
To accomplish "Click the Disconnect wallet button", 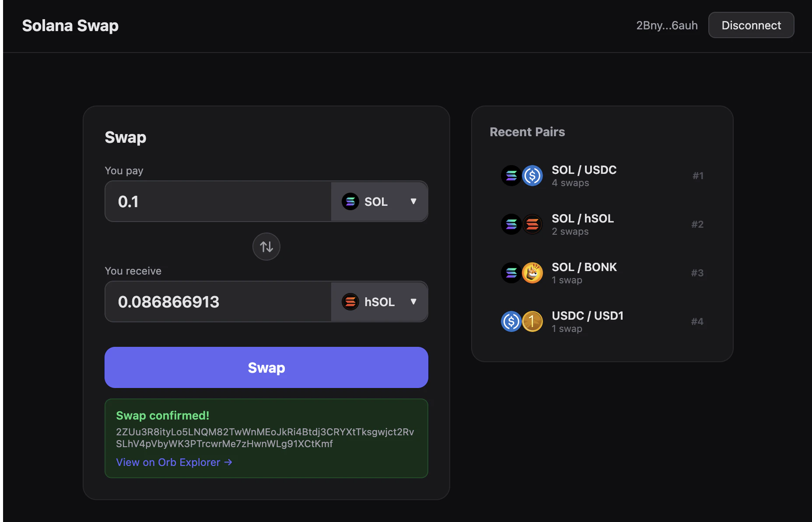I will 751,25.
